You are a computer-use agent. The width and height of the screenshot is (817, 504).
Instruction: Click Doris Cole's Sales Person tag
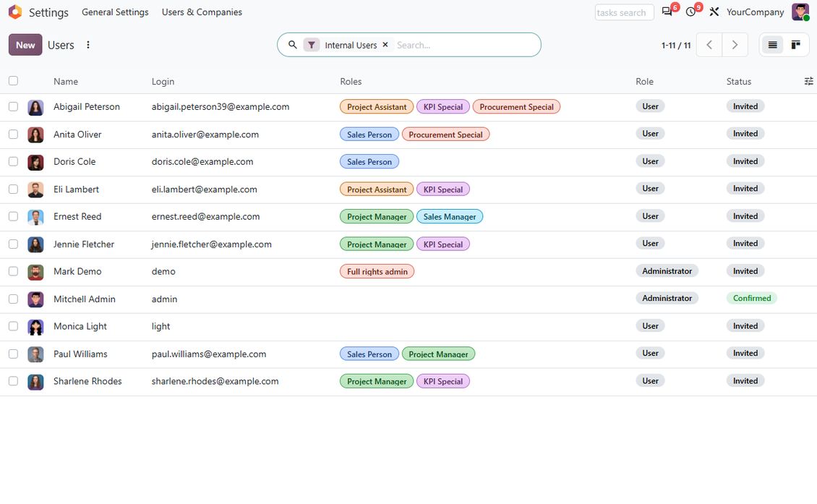[x=369, y=161]
